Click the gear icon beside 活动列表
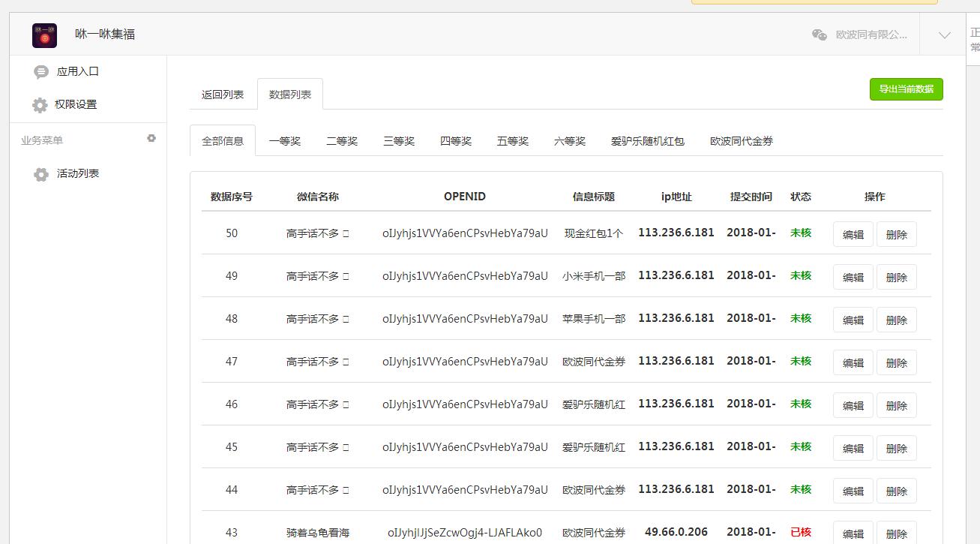Screen dimensions: 980x544 coord(41,174)
